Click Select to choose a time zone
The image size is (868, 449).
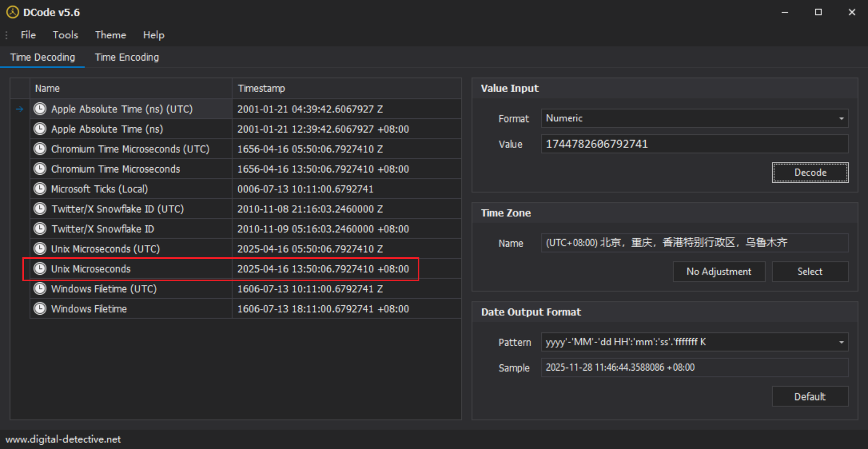809,272
